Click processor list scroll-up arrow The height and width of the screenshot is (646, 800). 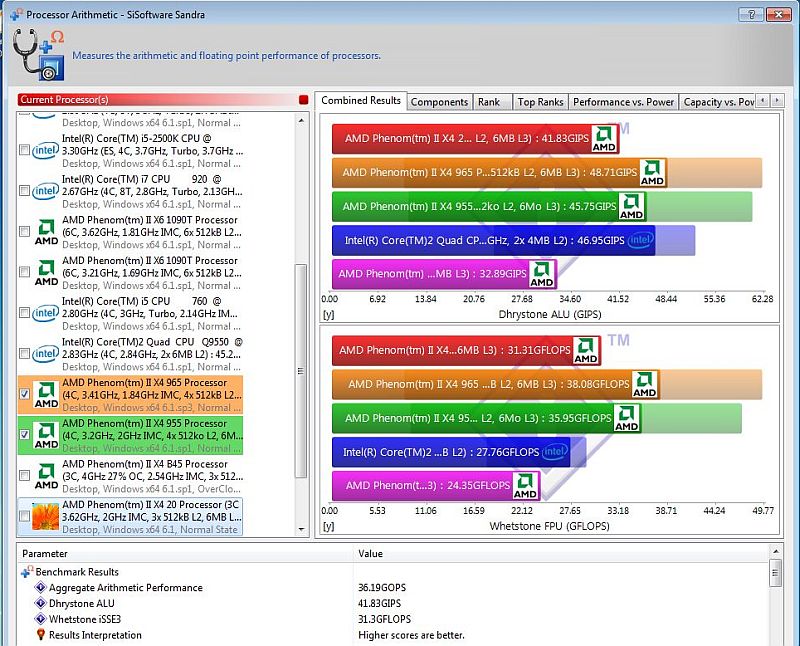coord(301,121)
